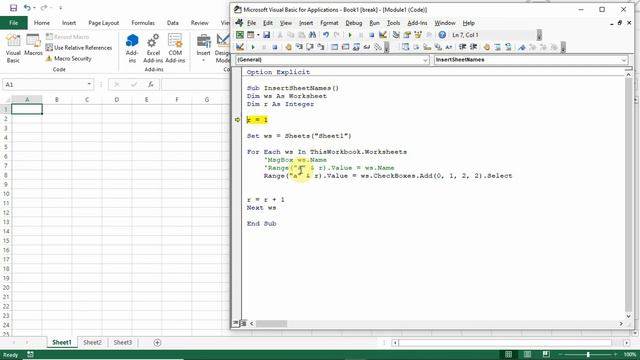Click the Find binoculars icon in VBA toolbar
Screen dimensions: 640x360
coord(312,35)
